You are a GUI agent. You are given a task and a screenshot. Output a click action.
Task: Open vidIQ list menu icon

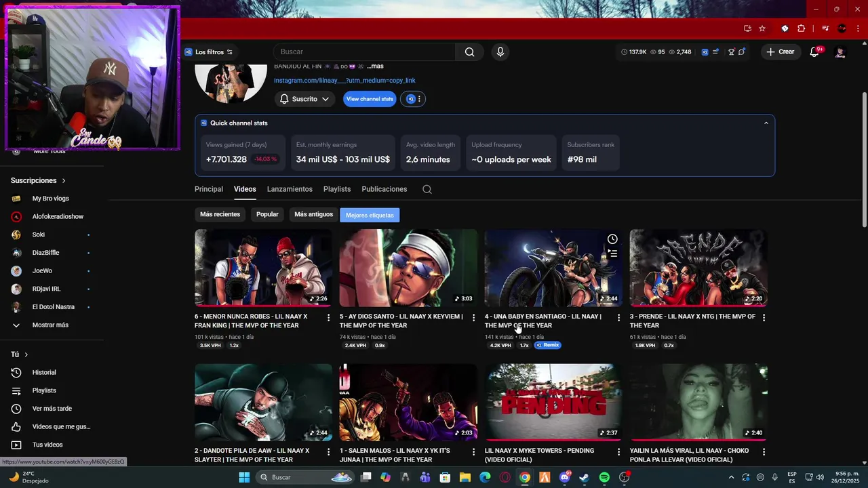pyautogui.click(x=715, y=52)
